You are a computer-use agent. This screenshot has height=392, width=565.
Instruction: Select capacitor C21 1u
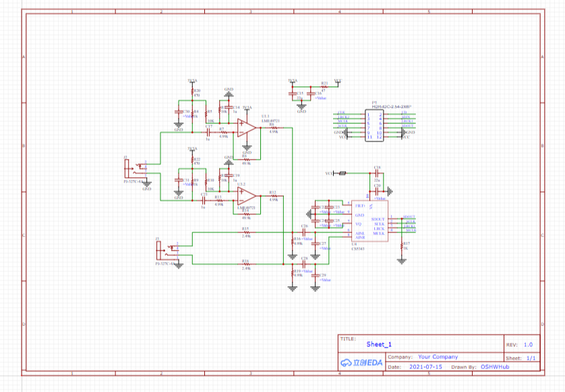point(204,201)
